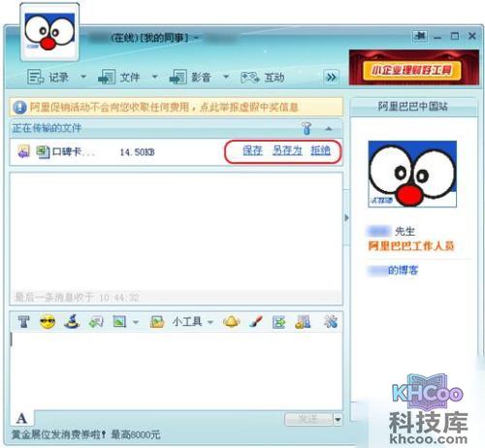This screenshot has height=448, width=485.
Task: Click the send picture icon
Action: pyautogui.click(x=157, y=322)
